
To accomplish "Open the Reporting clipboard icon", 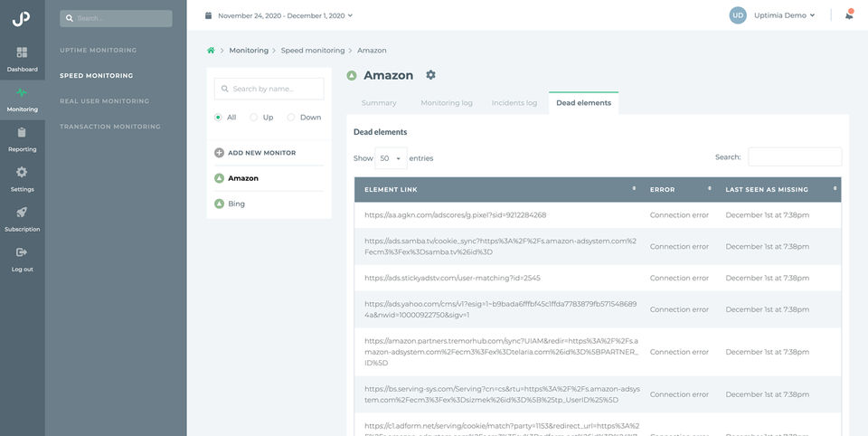I will coord(22,133).
